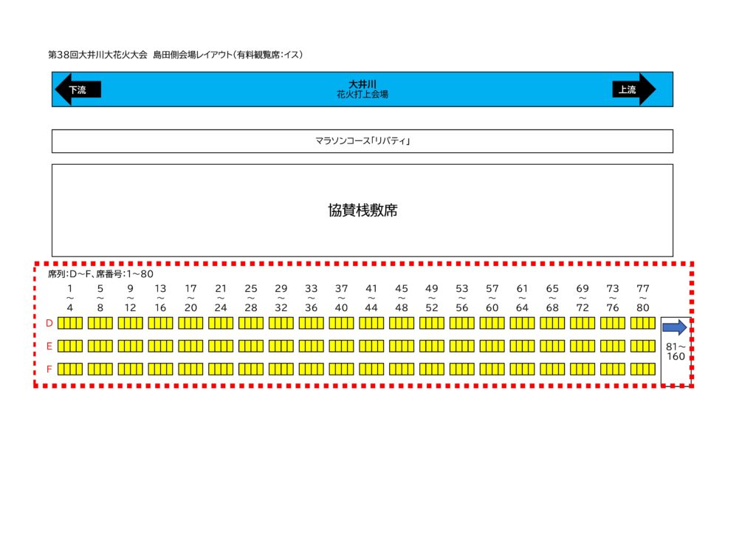Click the column label 41～44

click(371, 298)
